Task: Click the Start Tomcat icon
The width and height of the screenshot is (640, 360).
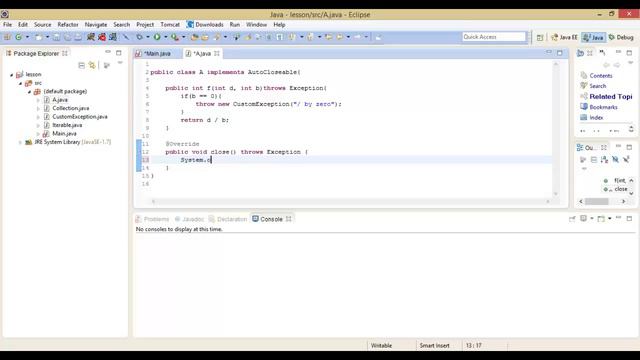Action: pos(90,37)
